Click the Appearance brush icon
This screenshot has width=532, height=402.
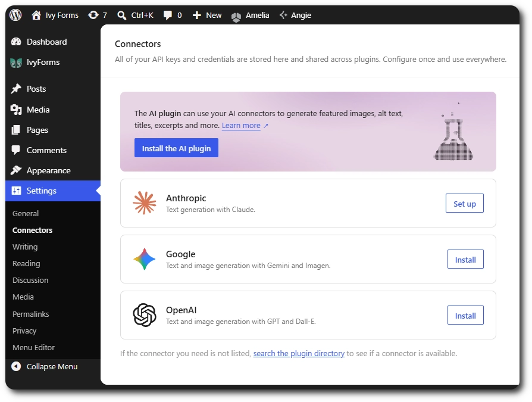pos(16,170)
